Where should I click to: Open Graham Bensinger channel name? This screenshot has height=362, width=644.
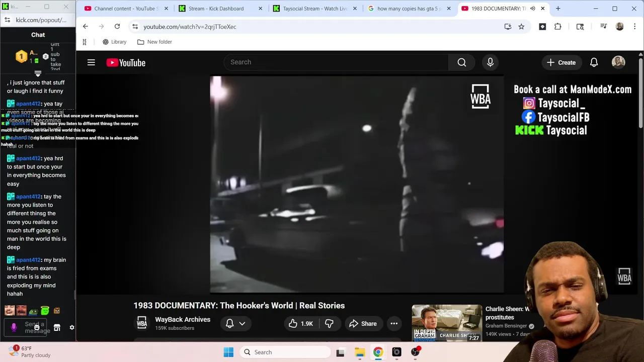click(506, 326)
